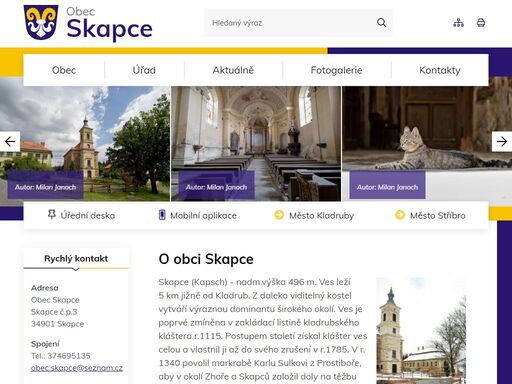Open the sitemap icon in header

tap(458, 23)
